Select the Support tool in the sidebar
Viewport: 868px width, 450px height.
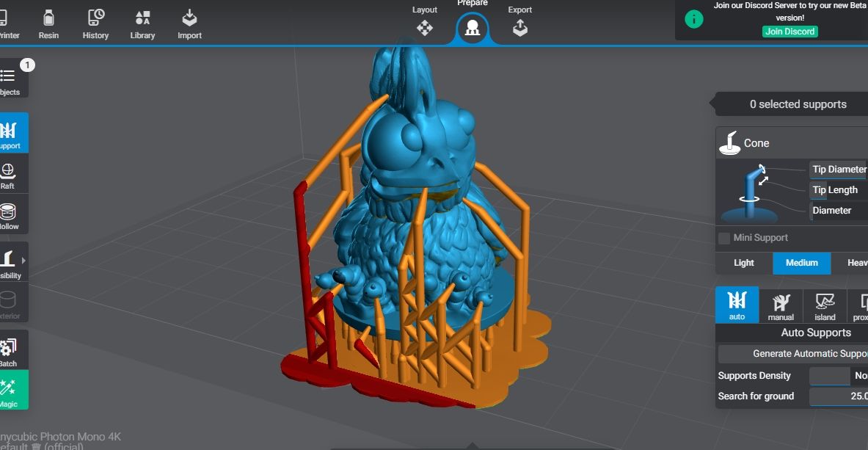click(x=10, y=132)
